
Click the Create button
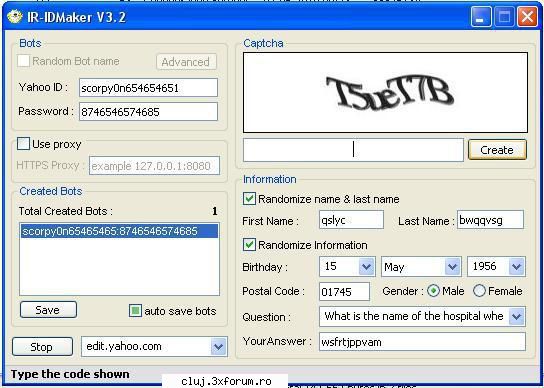[x=497, y=150]
